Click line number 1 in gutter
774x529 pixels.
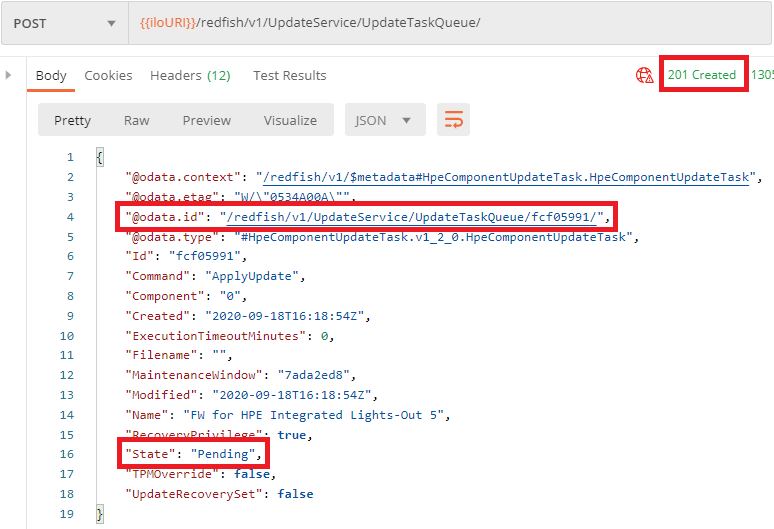click(x=69, y=157)
